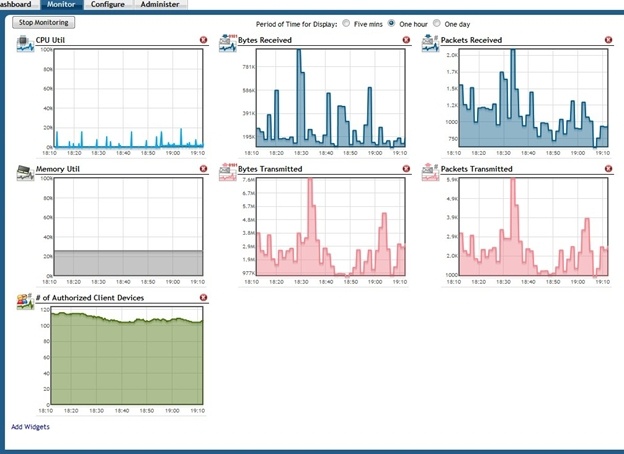Click the Packets Received chart area

(x=533, y=98)
